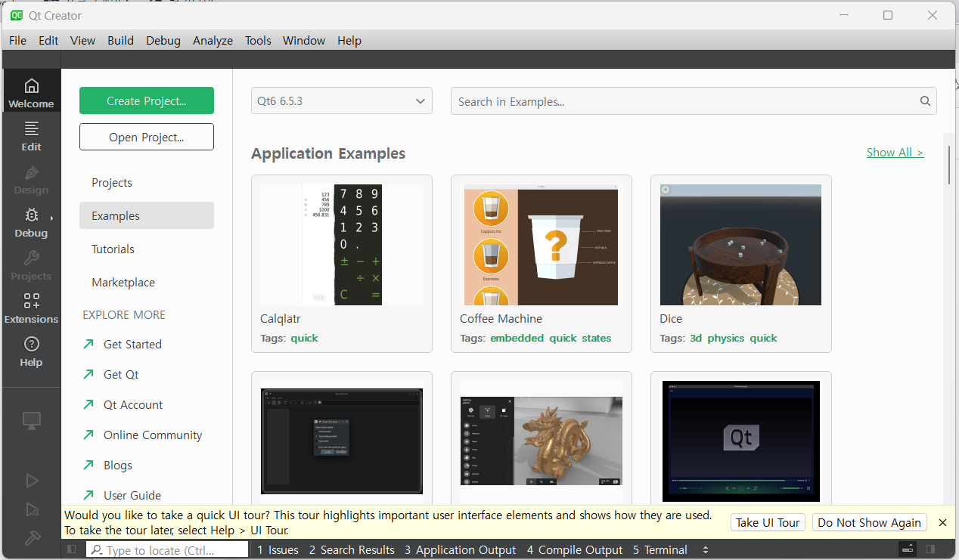Screen dimensions: 959x560
Task: Click the physics tag on Dice
Action: 726,338
